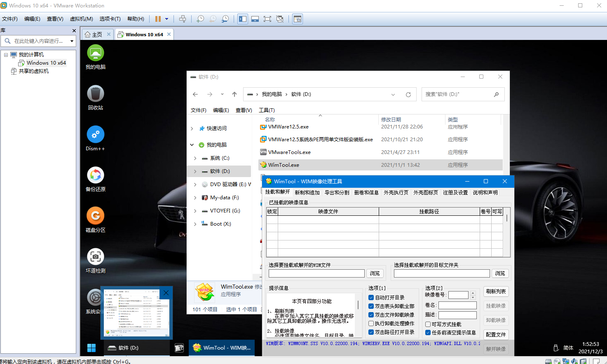
Task: Click 配置文件 button in WimTool
Action: 496,335
